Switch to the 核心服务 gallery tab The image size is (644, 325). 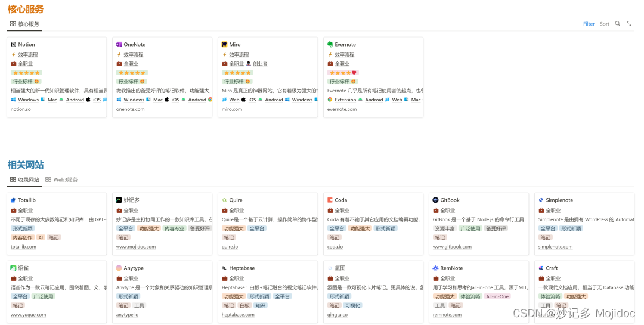pos(24,24)
